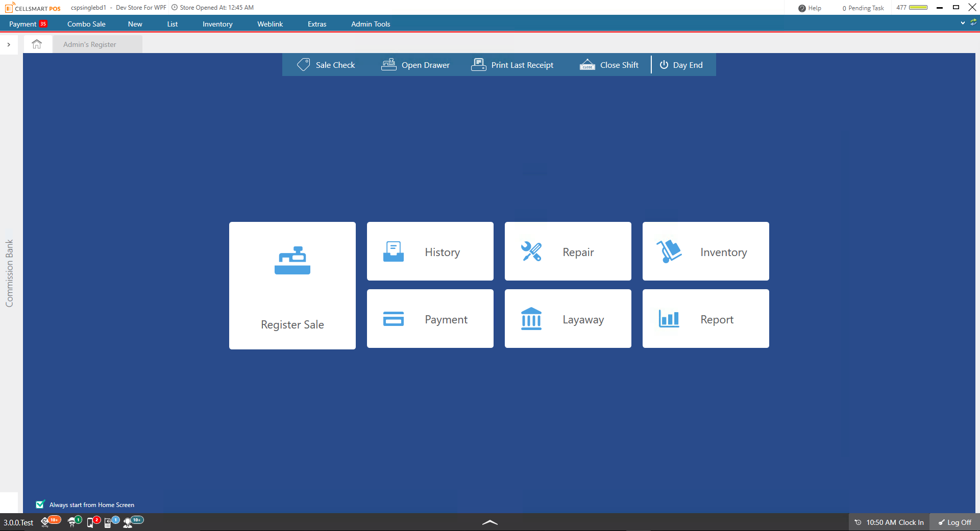980x531 pixels.
Task: Click the 477 yellow progress bar
Action: [918, 8]
